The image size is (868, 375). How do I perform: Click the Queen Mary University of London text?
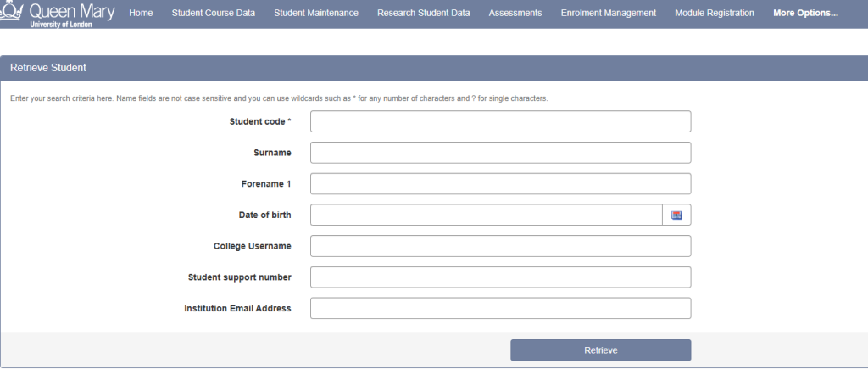[72, 14]
